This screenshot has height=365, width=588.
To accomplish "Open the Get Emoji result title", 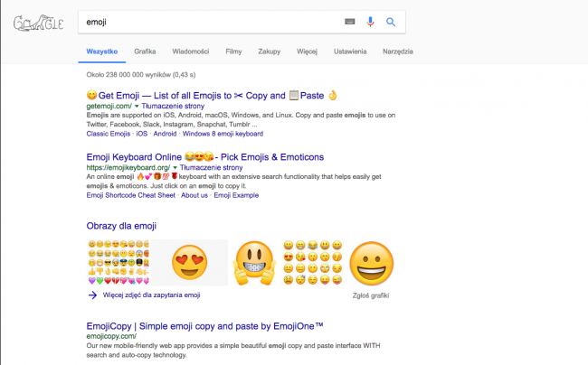I will tap(212, 96).
